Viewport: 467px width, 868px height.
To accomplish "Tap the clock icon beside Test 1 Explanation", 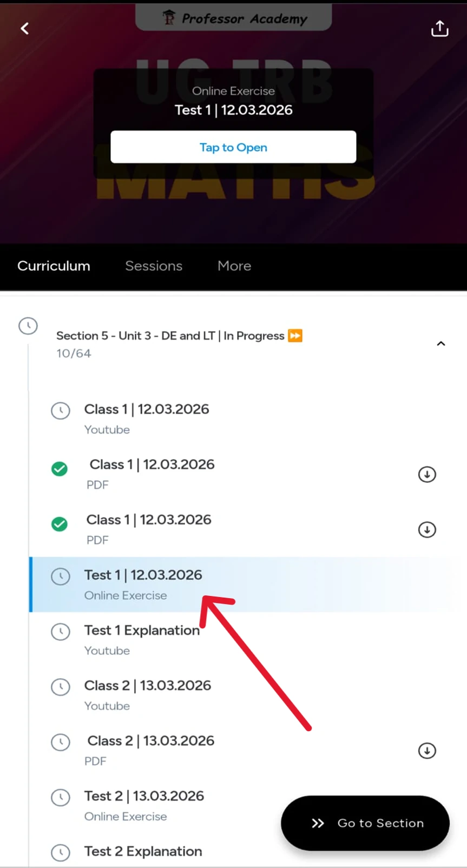I will 60,632.
